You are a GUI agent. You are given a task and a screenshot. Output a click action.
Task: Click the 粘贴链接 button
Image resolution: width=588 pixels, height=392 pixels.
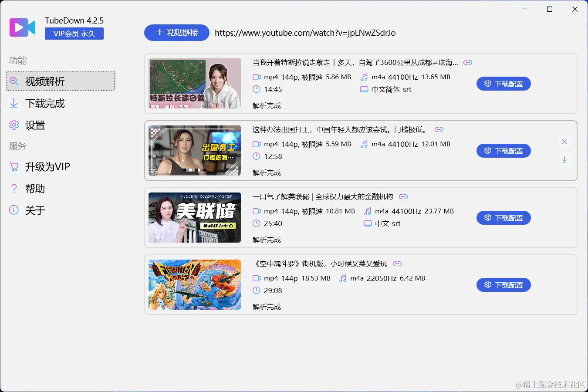point(177,33)
